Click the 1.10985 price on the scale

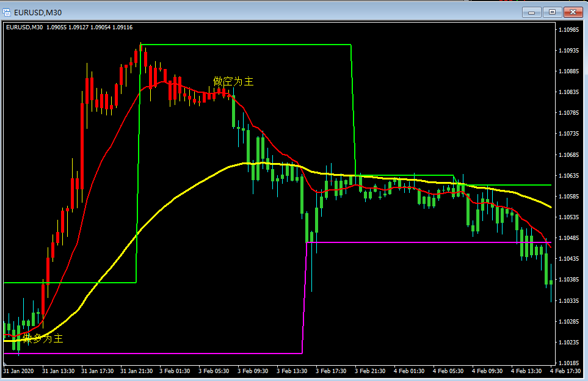pyautogui.click(x=568, y=29)
